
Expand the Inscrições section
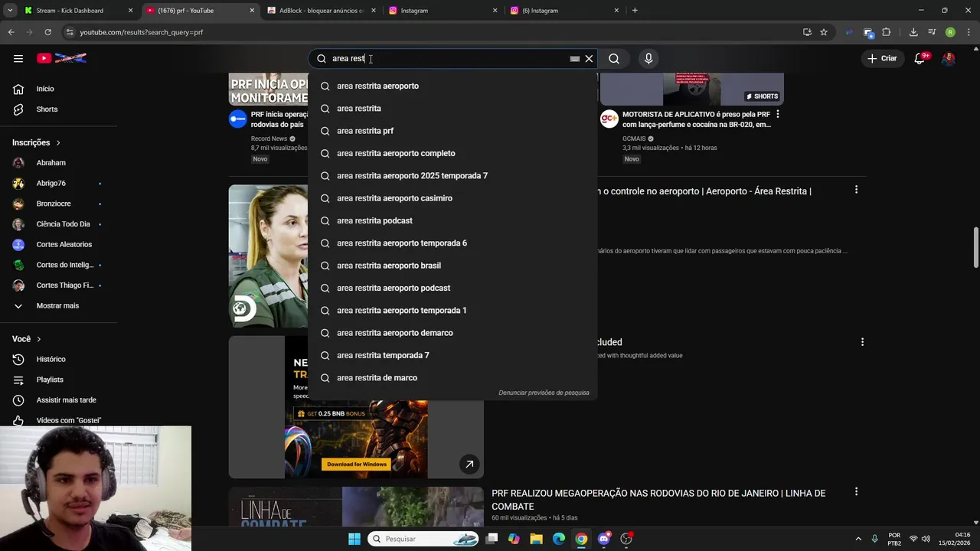point(37,142)
